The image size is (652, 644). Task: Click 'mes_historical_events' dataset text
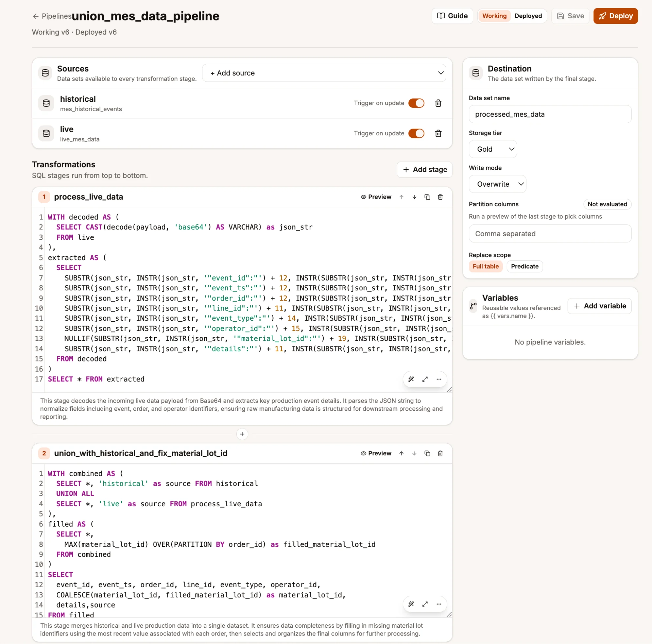pyautogui.click(x=91, y=109)
